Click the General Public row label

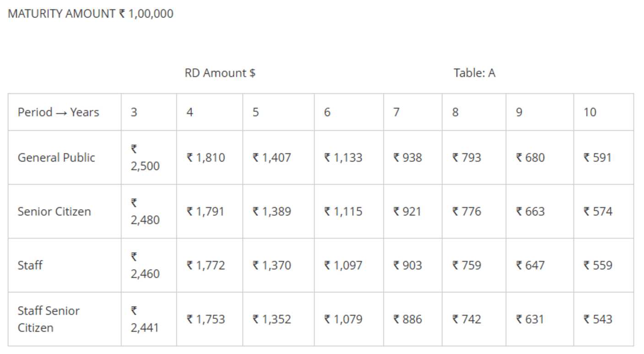[56, 158]
